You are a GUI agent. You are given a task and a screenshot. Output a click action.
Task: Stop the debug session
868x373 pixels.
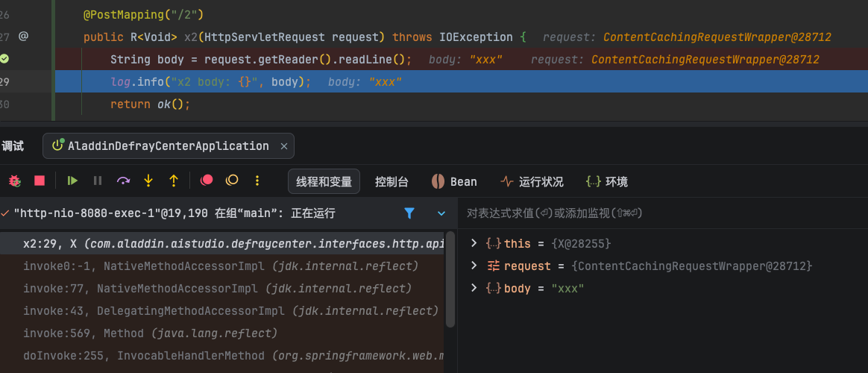click(40, 181)
